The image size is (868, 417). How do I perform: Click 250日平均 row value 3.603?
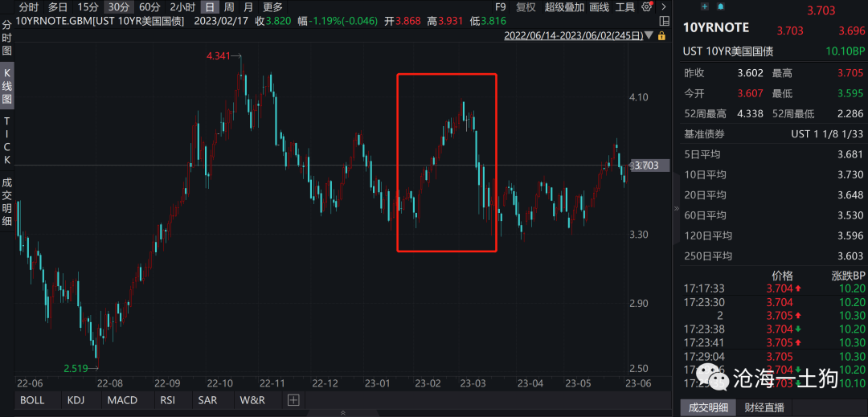pos(850,256)
